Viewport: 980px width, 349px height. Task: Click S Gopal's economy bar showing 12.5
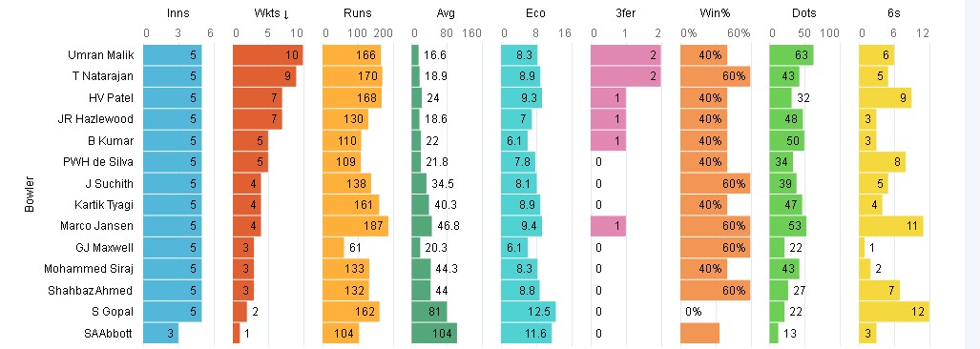pyautogui.click(x=528, y=311)
